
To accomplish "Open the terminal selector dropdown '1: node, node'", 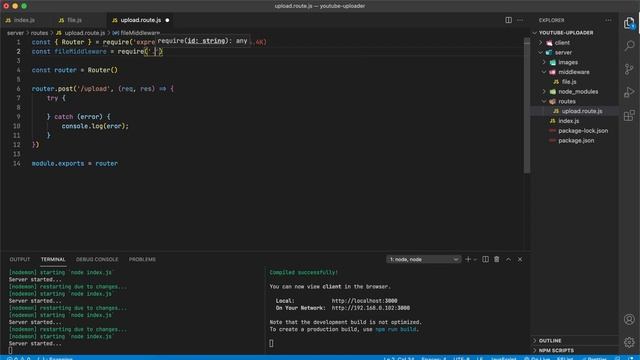I will click(423, 259).
